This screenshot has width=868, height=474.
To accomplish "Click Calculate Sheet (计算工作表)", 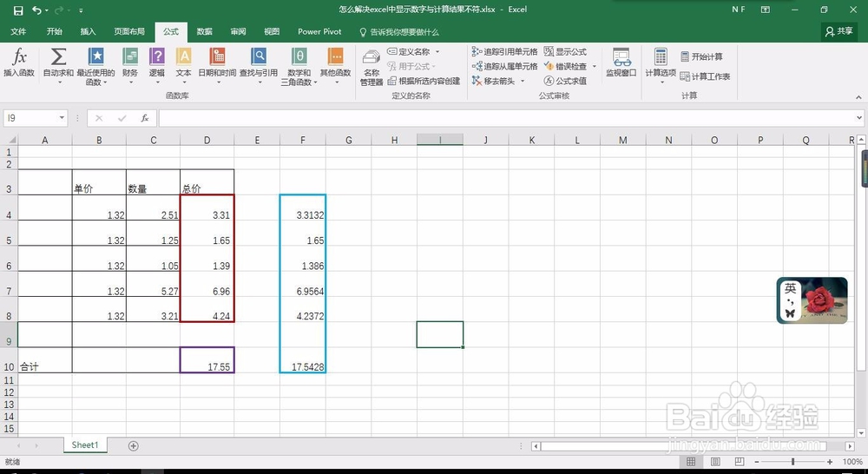I will pyautogui.click(x=705, y=76).
